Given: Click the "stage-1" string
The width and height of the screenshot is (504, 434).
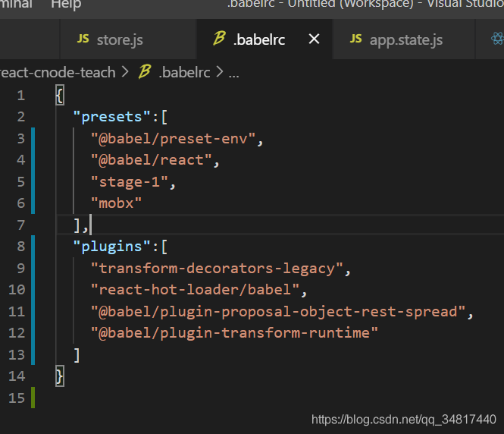Looking at the screenshot, I should (x=130, y=182).
